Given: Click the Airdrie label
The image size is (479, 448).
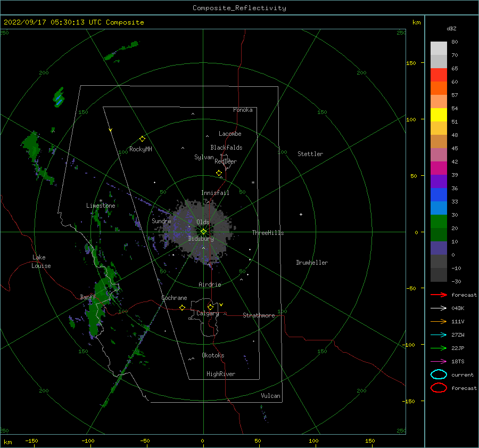Looking at the screenshot, I should coord(210,284).
